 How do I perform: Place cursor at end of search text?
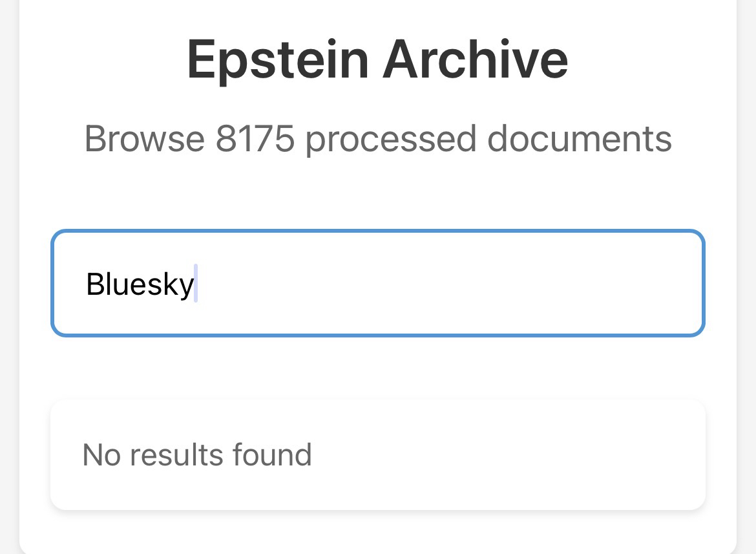(195, 284)
